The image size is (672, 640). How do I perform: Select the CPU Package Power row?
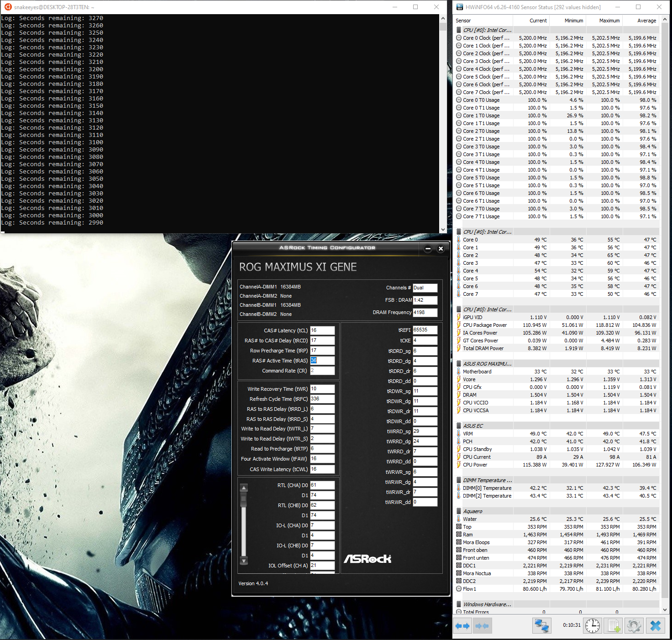(556, 325)
